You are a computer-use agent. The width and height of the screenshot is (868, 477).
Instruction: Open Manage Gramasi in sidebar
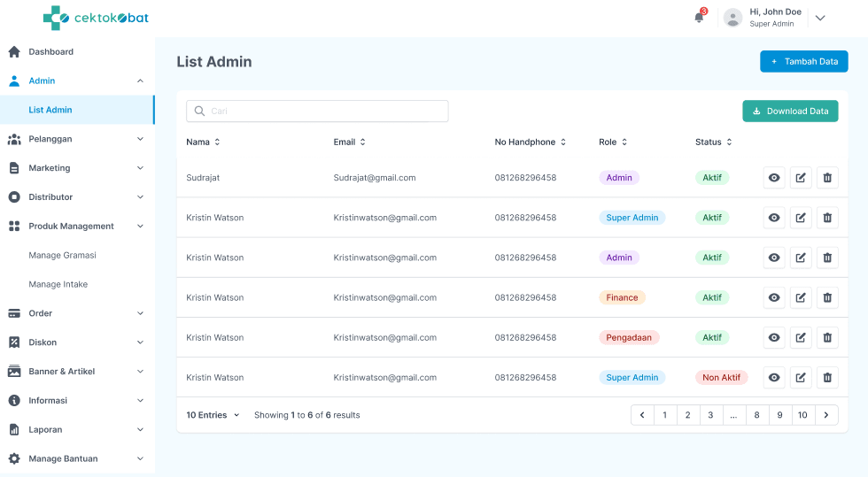pos(62,256)
